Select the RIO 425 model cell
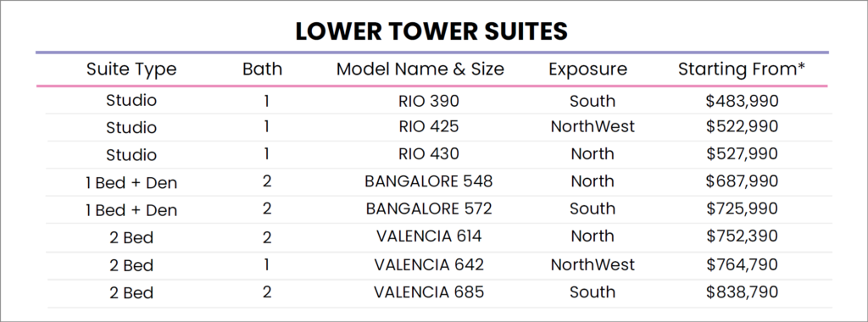 (x=428, y=127)
